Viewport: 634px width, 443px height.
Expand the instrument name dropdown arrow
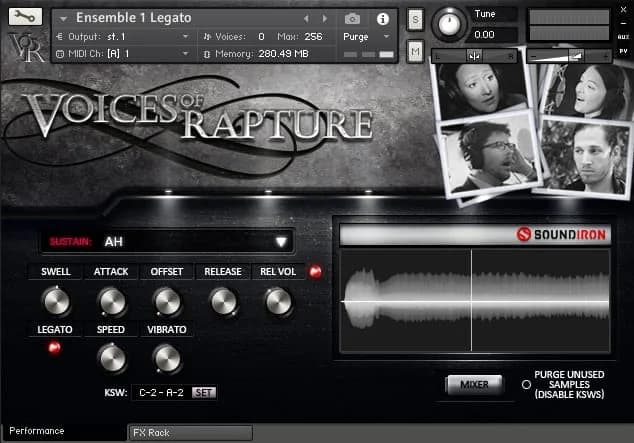(x=63, y=19)
